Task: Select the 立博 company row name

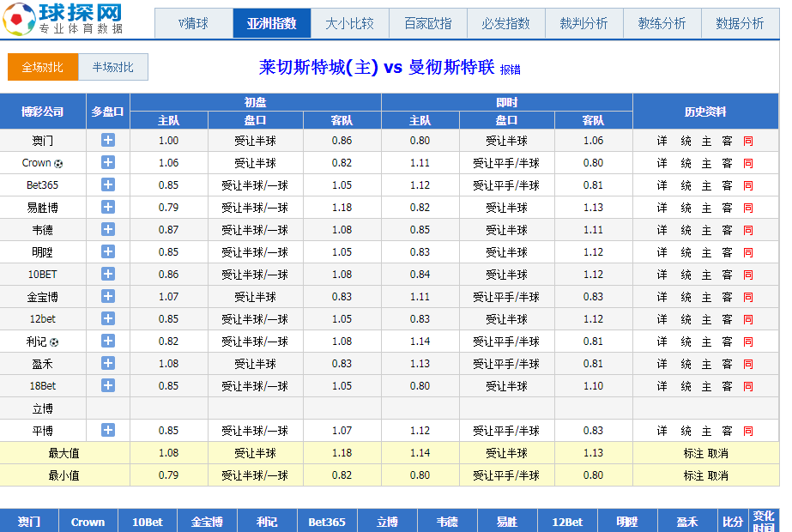Action: tap(43, 408)
